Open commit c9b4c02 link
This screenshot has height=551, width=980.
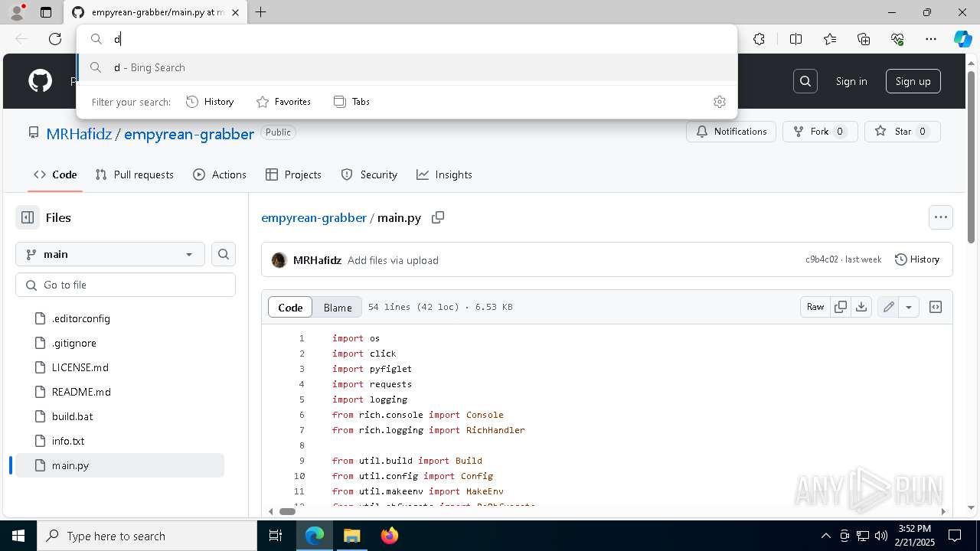coord(822,259)
